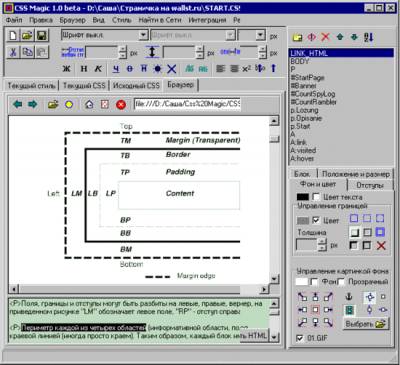This screenshot has width=400, height=365.
Task: Click the red X delete style icon
Action: click(325, 37)
